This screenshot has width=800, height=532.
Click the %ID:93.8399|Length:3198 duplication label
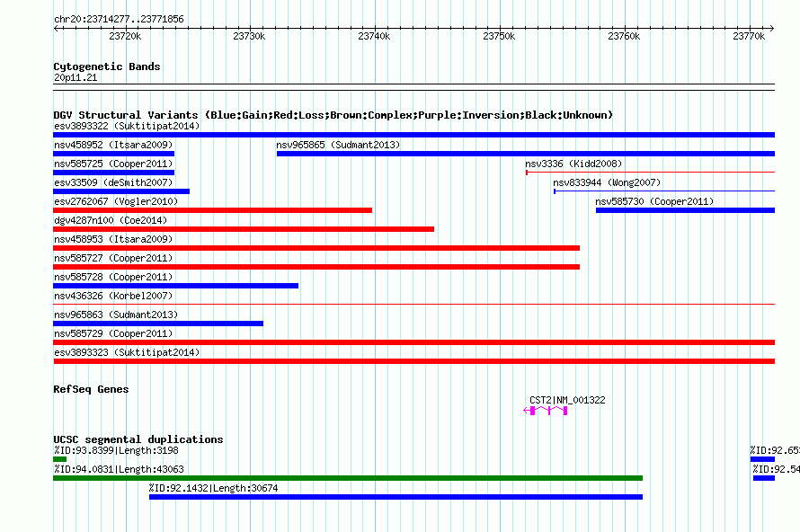coord(116,450)
